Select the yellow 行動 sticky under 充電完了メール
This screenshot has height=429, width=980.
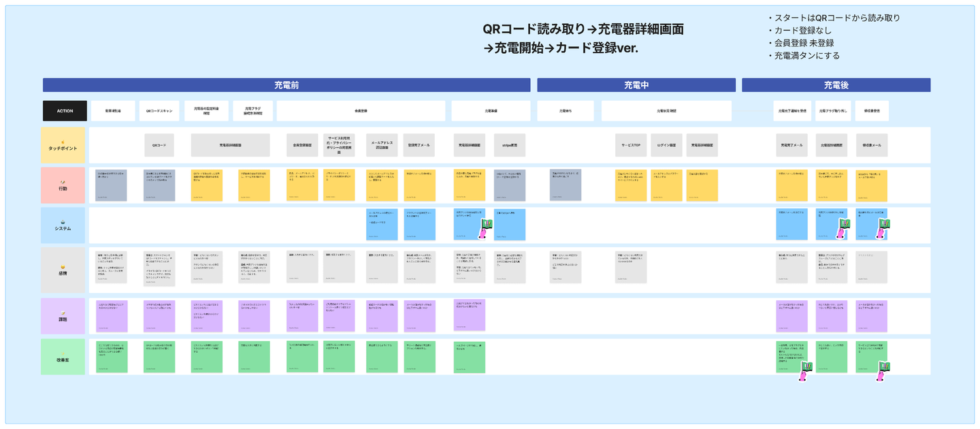[792, 185]
